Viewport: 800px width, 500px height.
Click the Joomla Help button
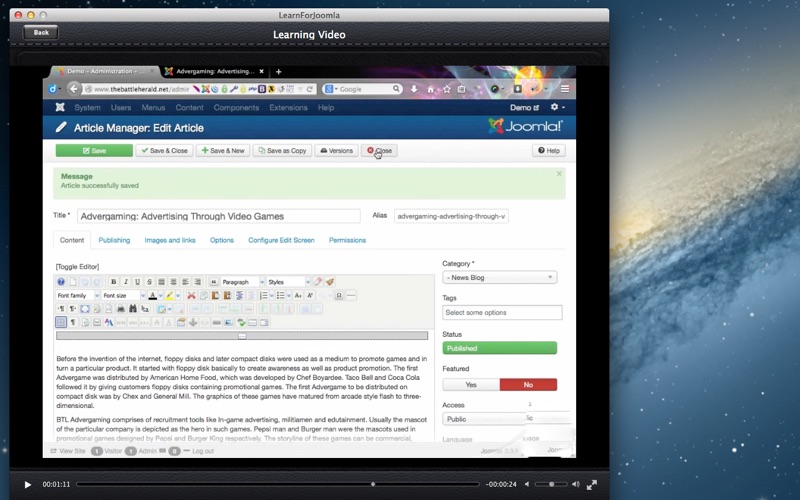549,151
